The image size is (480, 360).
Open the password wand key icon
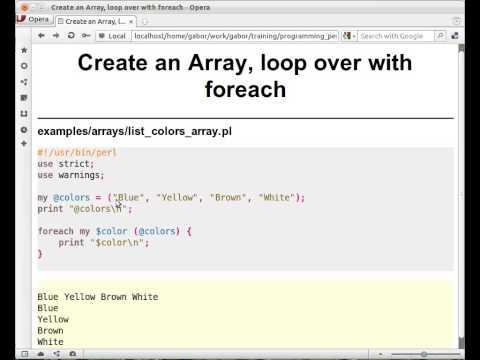pos(86,35)
